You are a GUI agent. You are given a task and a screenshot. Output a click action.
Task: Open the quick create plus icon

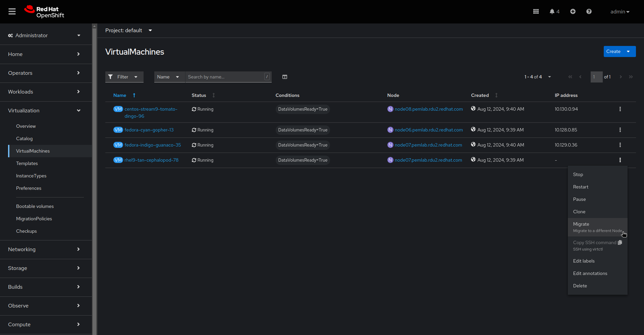(x=573, y=11)
